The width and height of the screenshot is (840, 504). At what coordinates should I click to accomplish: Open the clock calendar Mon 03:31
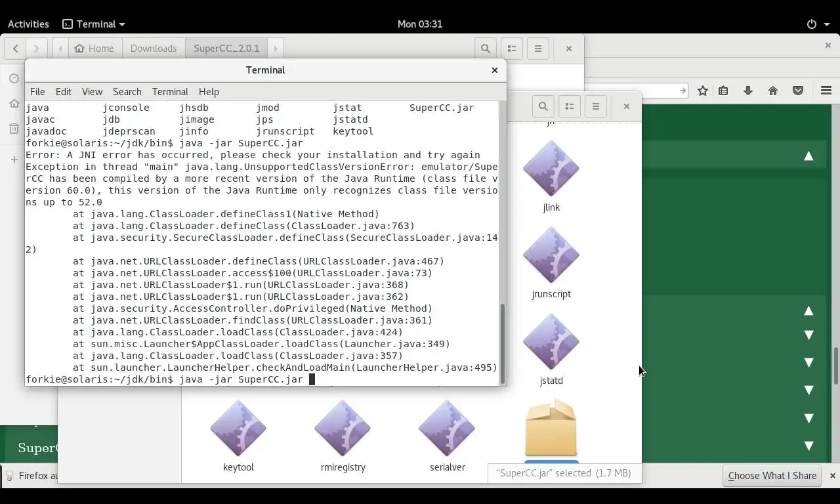click(x=420, y=24)
